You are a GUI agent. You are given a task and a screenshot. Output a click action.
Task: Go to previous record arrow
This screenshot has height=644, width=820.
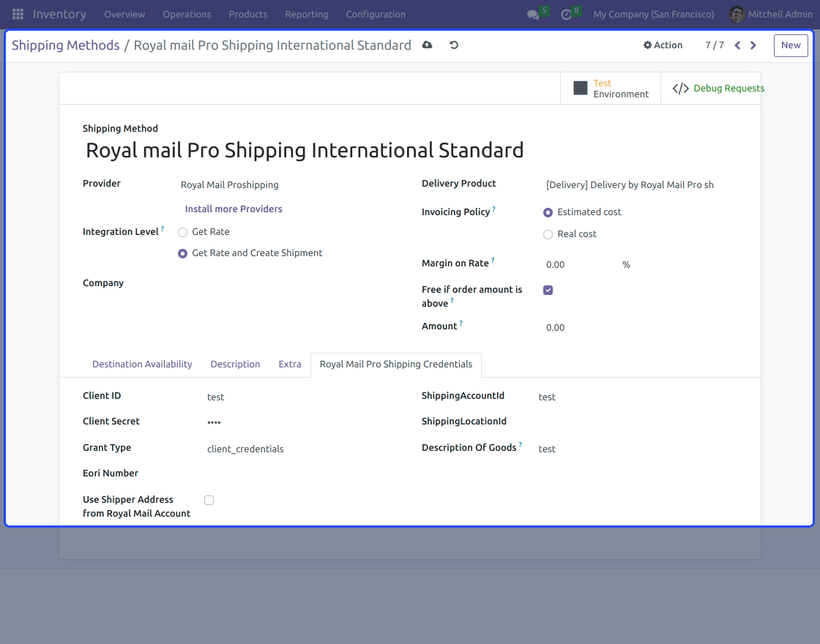tap(737, 45)
